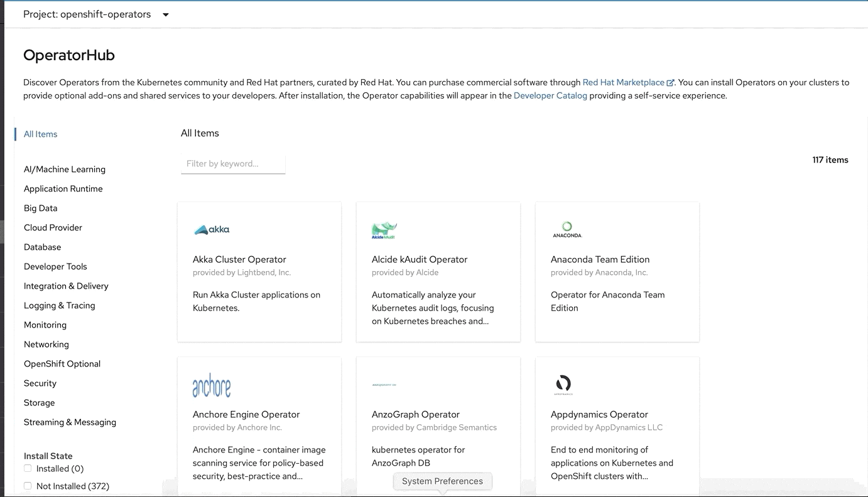Select the Logging & Tracing category
Viewport: 868px width, 497px height.
[x=60, y=306]
